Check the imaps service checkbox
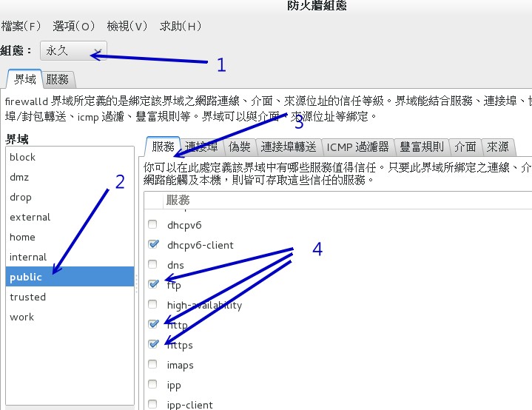 153,364
